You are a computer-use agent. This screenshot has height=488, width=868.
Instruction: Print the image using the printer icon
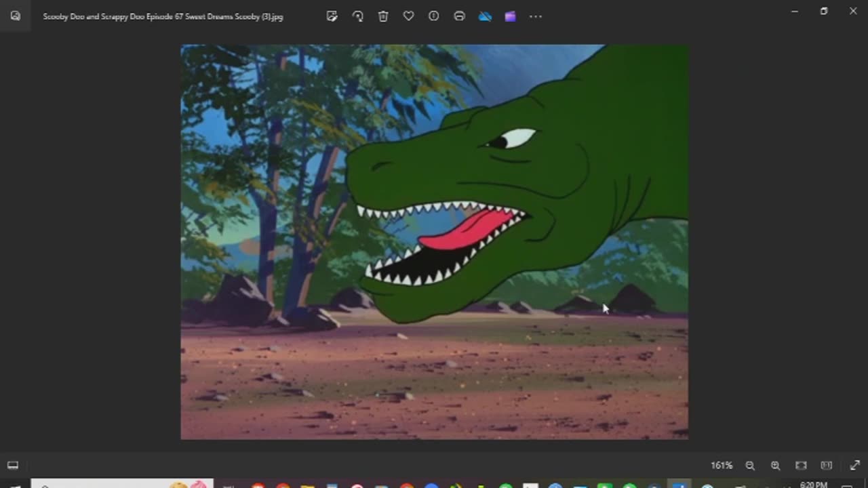click(459, 16)
